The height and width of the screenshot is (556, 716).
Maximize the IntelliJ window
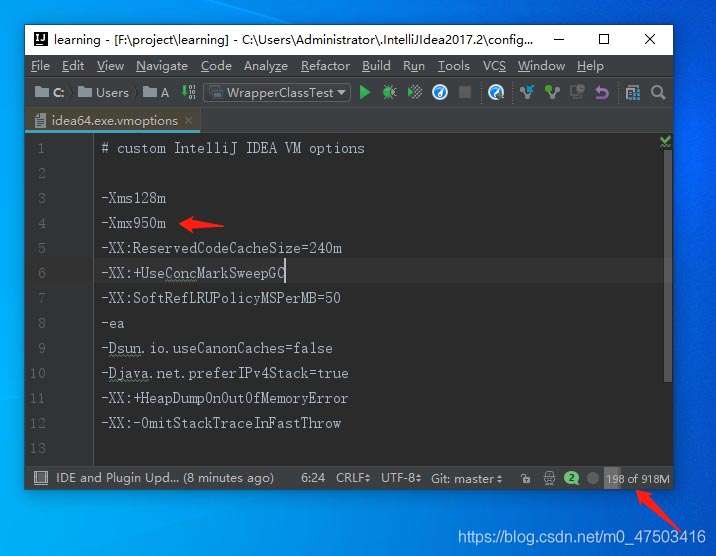pos(604,39)
